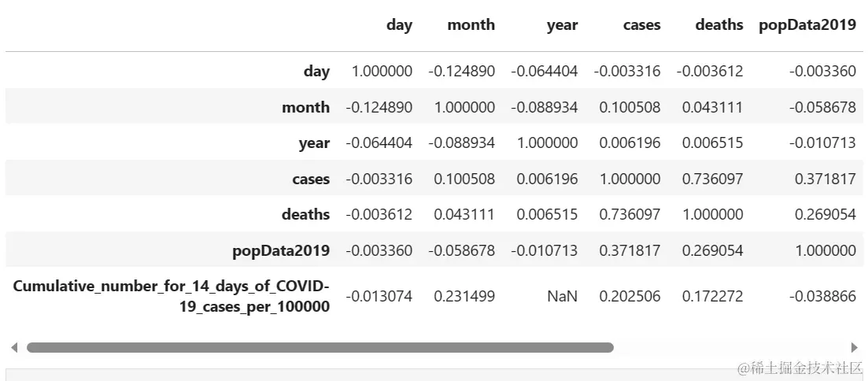This screenshot has width=868, height=381.
Task: Click the right scroll arrow
Action: pyautogui.click(x=855, y=347)
